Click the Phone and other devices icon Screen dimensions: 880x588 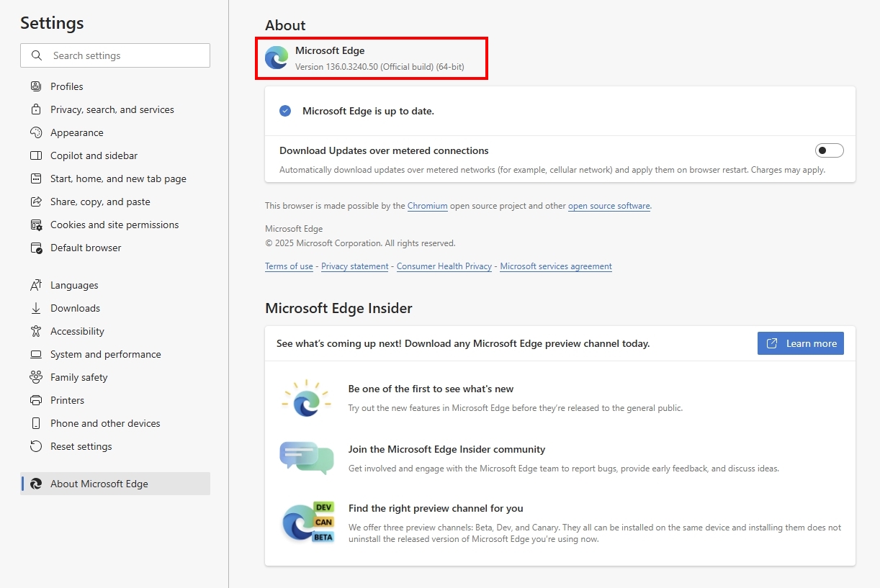point(36,423)
